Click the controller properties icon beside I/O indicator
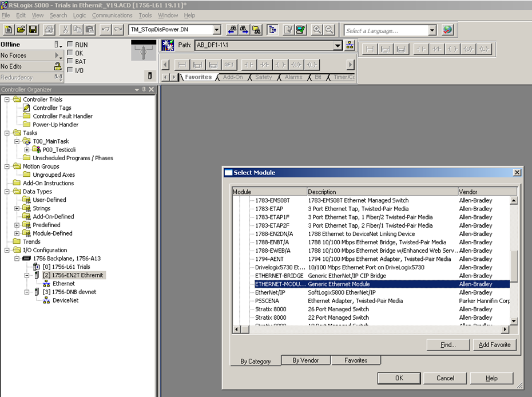The height and width of the screenshot is (397, 532). (x=150, y=76)
